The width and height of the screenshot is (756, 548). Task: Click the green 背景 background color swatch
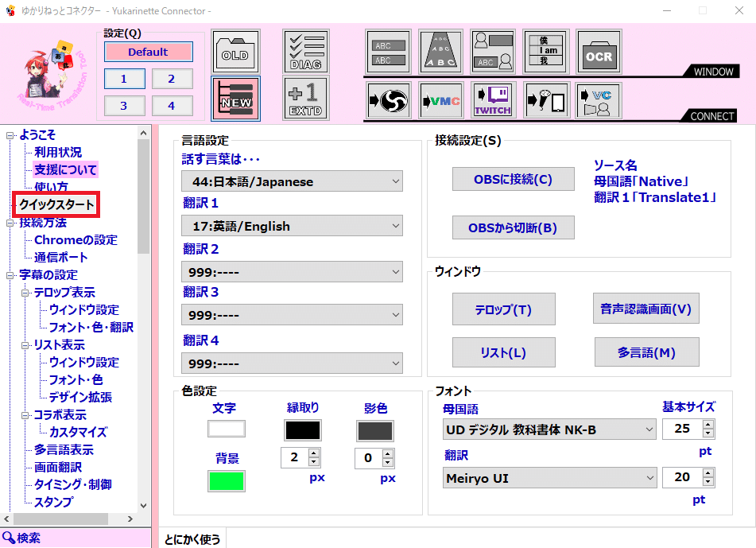click(227, 480)
